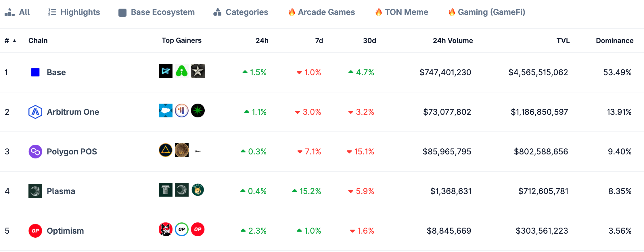This screenshot has height=252, width=644.
Task: Click the Base chain logo icon
Action: (x=35, y=72)
